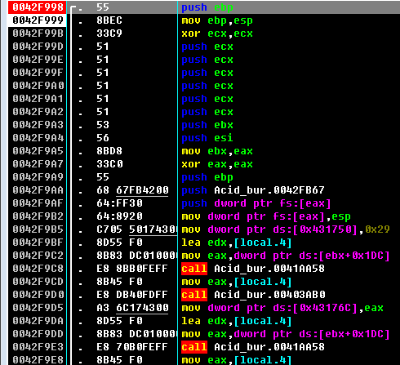Select address 0042F9A0
This screenshot has height=365, width=400.
click(38, 86)
